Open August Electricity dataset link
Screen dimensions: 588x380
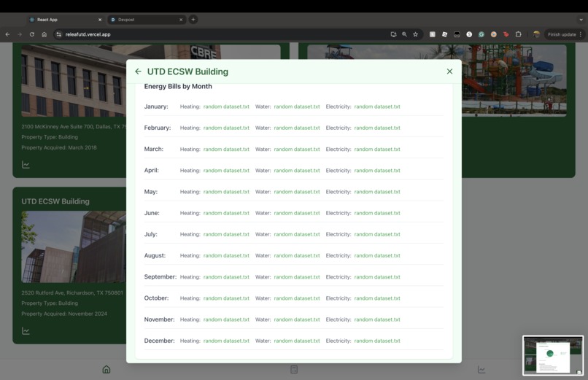tap(377, 255)
